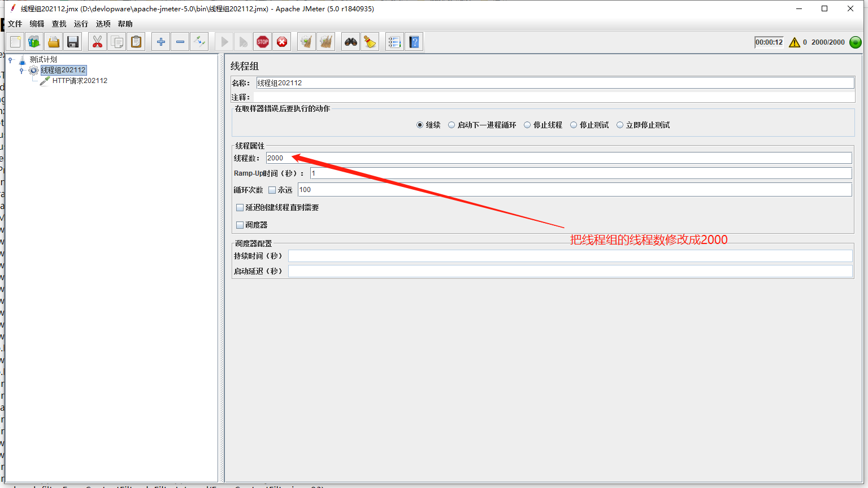Click the Toggle enable/disable icon
This screenshot has height=488, width=868.
[199, 42]
